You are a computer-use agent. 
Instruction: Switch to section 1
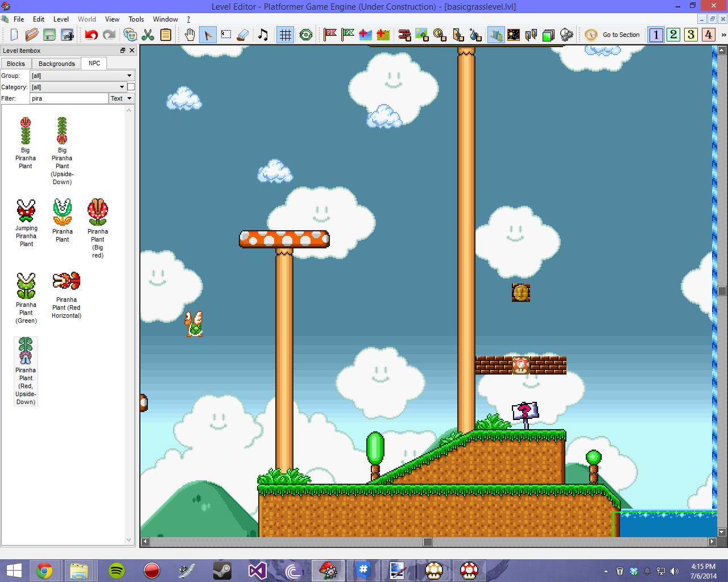[x=656, y=35]
